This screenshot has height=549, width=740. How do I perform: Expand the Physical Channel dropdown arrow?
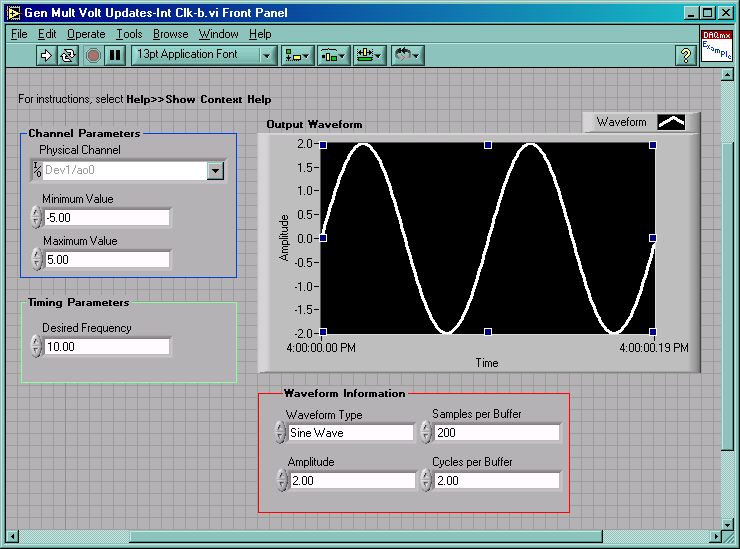215,170
